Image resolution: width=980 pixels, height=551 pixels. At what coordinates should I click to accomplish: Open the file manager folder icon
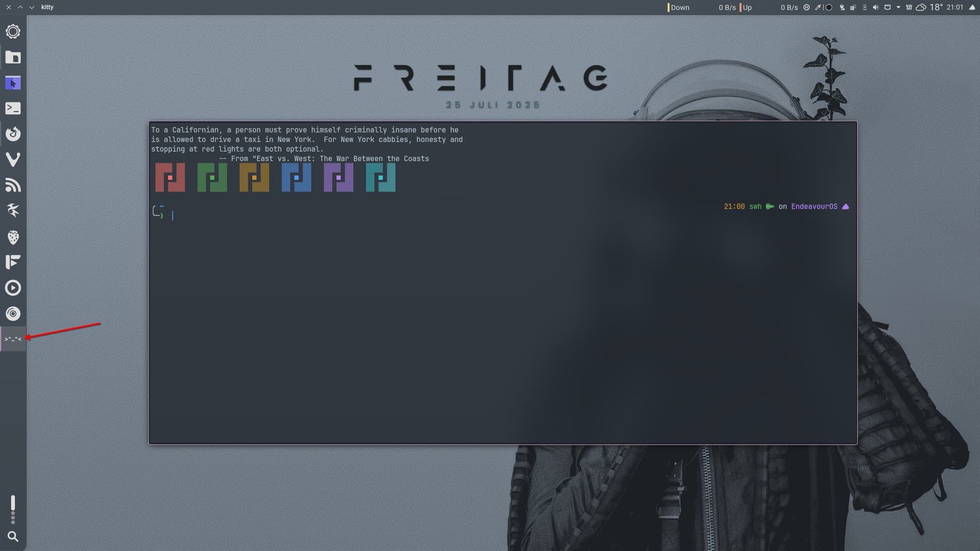pos(13,58)
